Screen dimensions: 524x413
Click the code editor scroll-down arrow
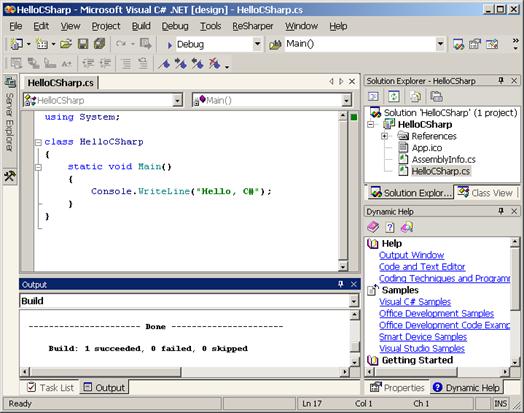click(x=343, y=266)
